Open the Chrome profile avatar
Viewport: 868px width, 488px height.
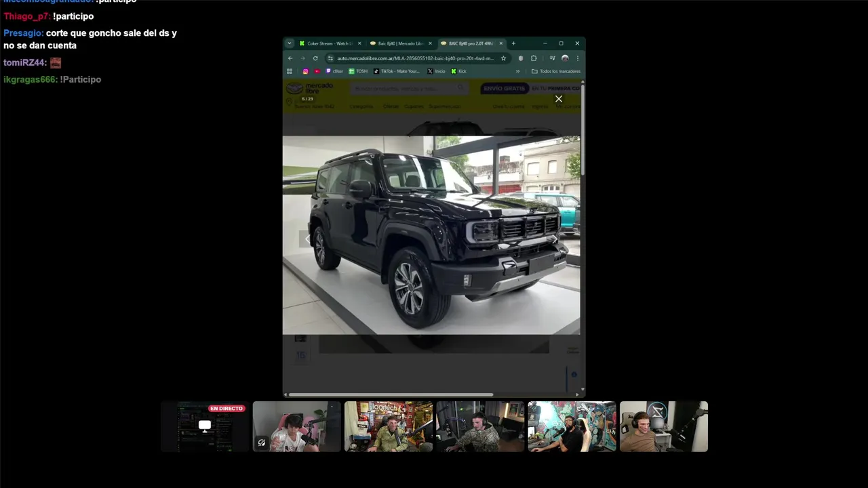(x=565, y=58)
